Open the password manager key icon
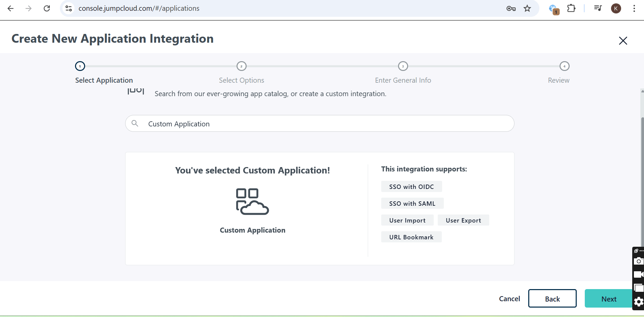644x317 pixels. click(x=511, y=8)
